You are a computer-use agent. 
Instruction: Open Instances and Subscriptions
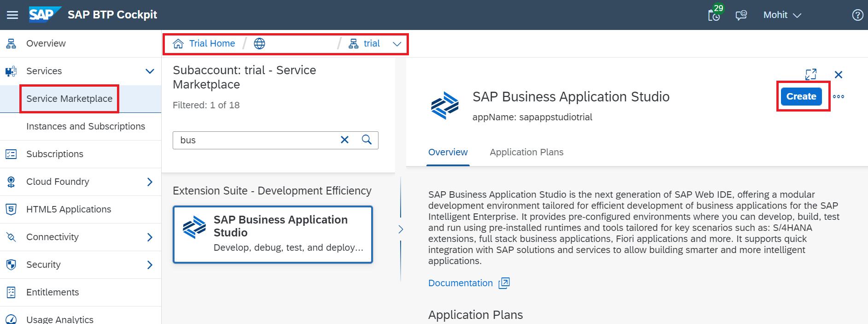click(x=86, y=126)
